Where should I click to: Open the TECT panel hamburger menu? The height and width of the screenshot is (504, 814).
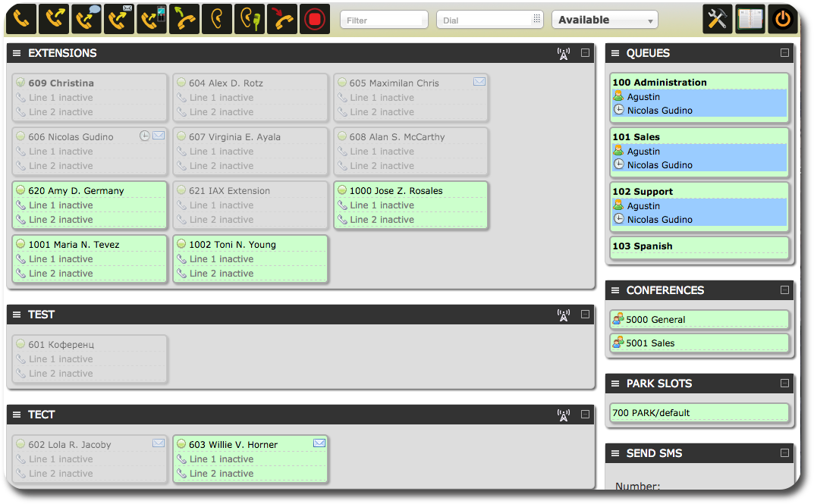(17, 415)
